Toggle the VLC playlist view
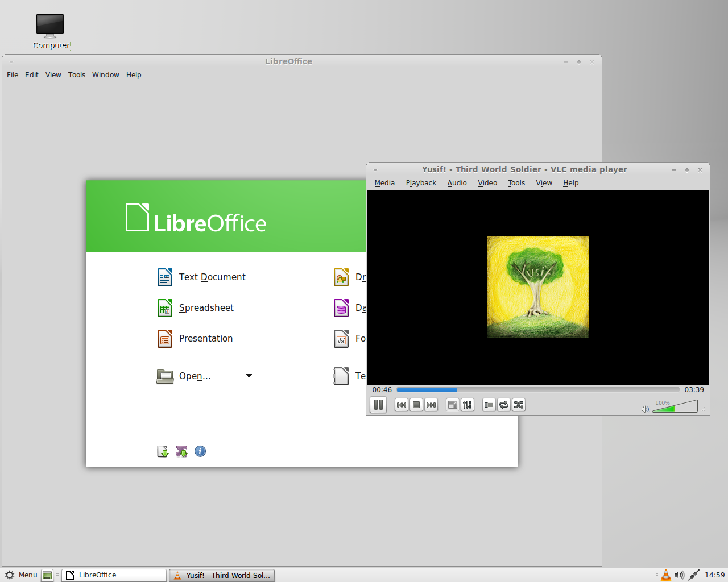Viewport: 728px width, 582px height. coord(489,405)
